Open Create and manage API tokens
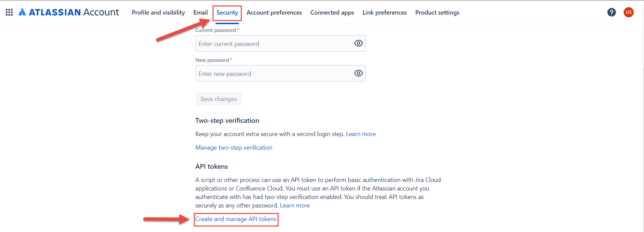 pos(236,219)
